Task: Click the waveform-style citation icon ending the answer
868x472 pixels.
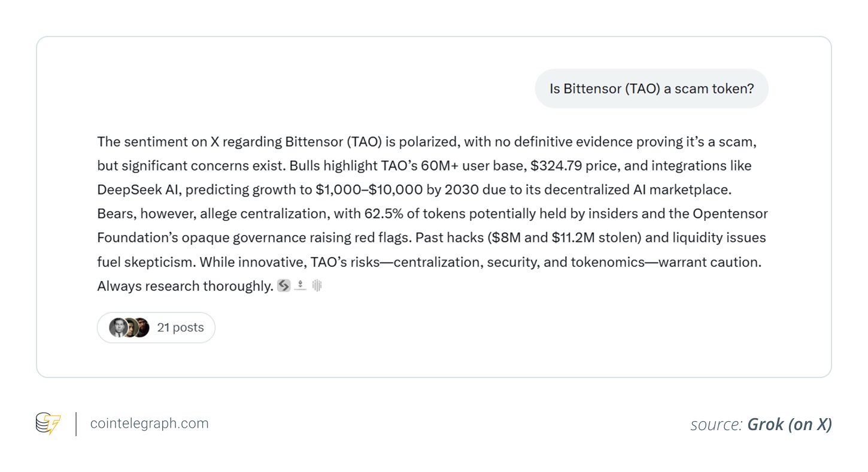Action: coord(317,286)
